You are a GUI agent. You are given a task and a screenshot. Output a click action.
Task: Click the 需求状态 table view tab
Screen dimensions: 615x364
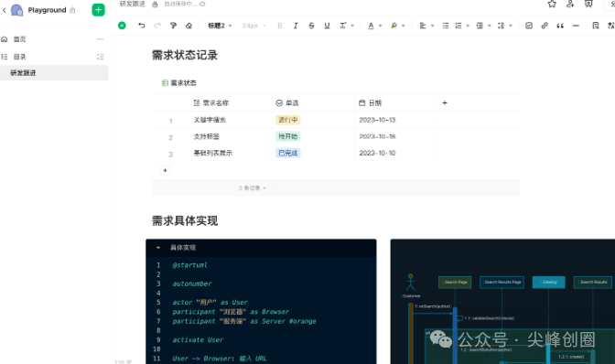pyautogui.click(x=179, y=82)
